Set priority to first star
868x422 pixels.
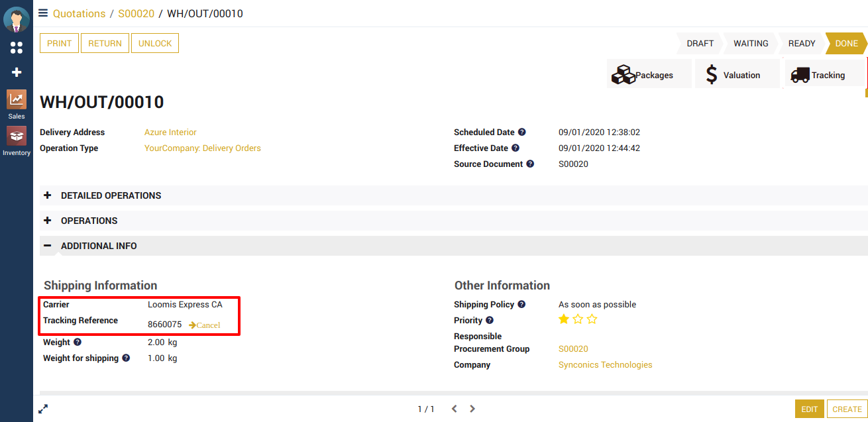click(564, 319)
